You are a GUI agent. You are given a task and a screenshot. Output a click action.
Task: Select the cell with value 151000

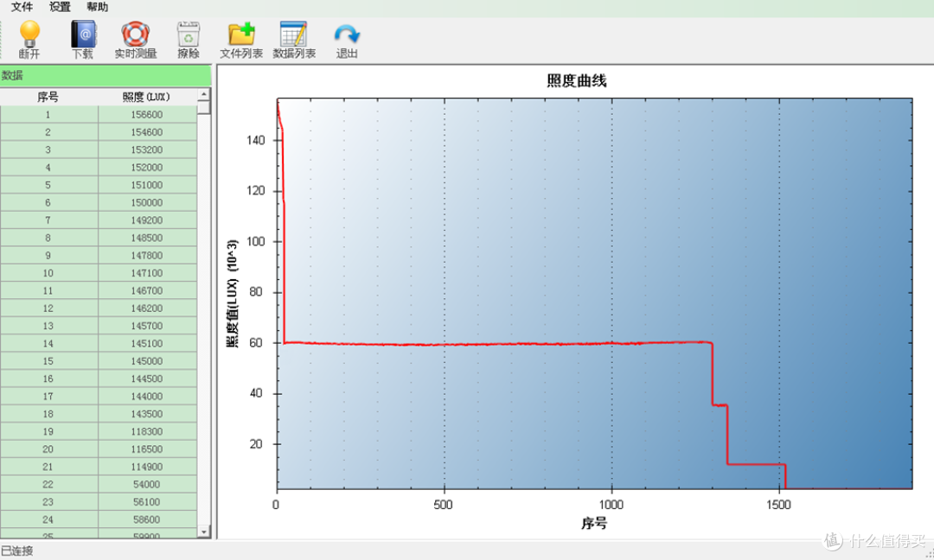pos(147,185)
